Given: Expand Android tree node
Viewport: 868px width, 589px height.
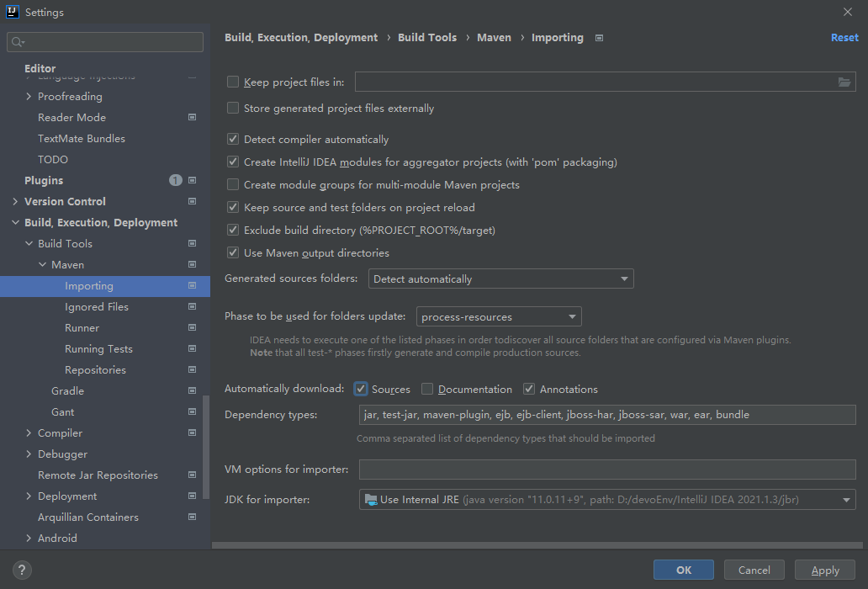Looking at the screenshot, I should [x=29, y=538].
